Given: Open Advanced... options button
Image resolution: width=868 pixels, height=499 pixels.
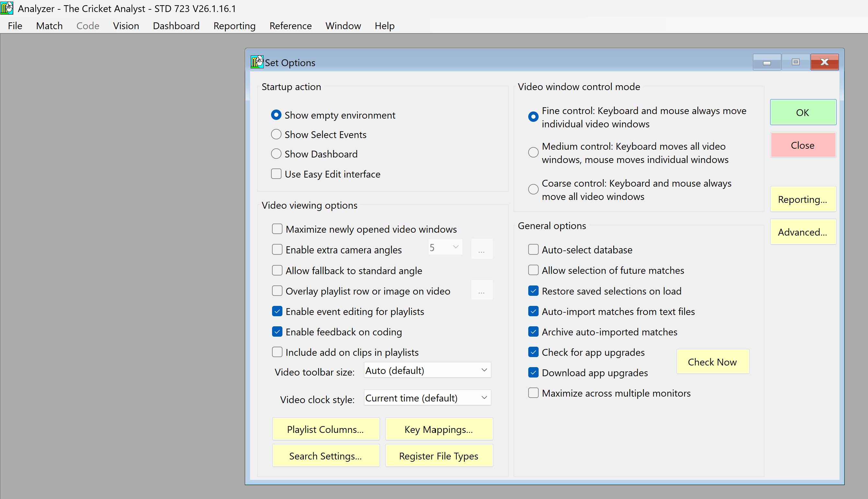Looking at the screenshot, I should click(x=803, y=232).
